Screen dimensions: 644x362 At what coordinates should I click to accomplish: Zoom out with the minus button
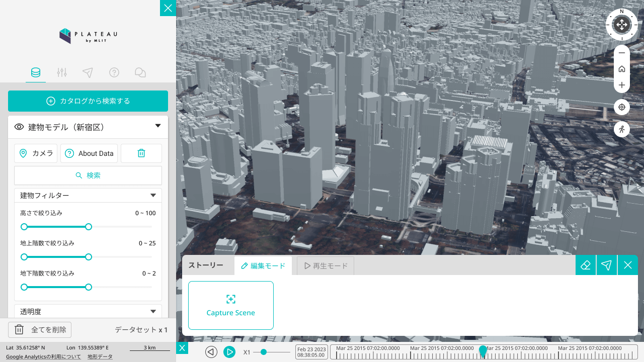tap(622, 53)
